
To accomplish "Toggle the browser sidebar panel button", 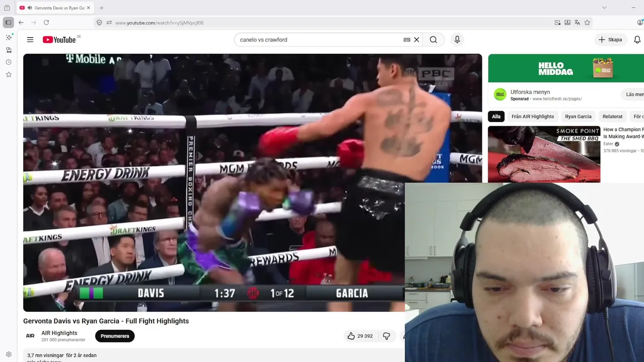I will [8, 23].
